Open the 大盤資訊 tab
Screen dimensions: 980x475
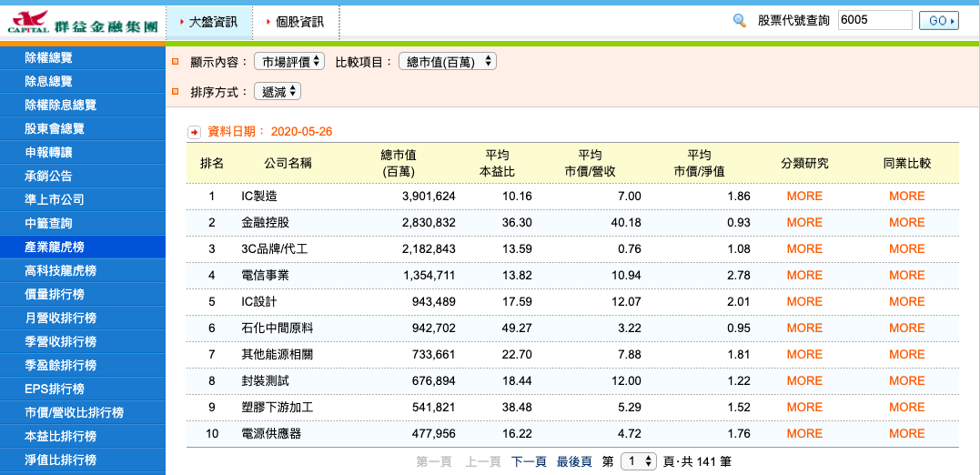(209, 22)
